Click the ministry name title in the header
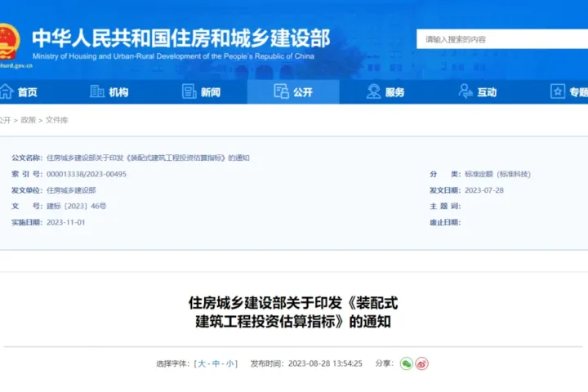The height and width of the screenshot is (392, 588). pyautogui.click(x=180, y=38)
